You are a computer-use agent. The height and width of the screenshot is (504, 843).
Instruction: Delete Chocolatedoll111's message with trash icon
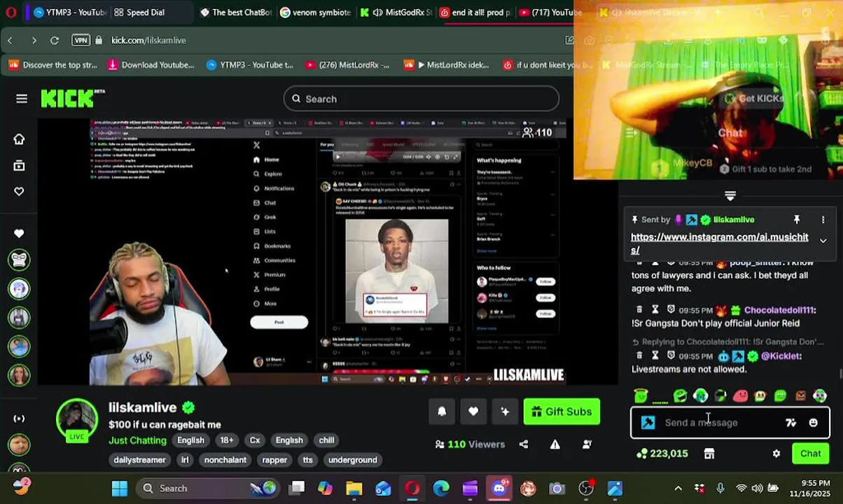tap(639, 309)
